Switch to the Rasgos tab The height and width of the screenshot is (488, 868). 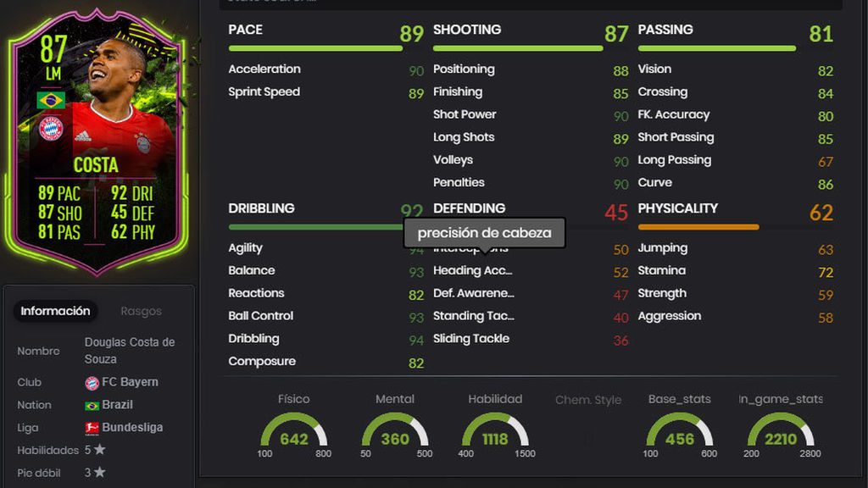pyautogui.click(x=142, y=312)
